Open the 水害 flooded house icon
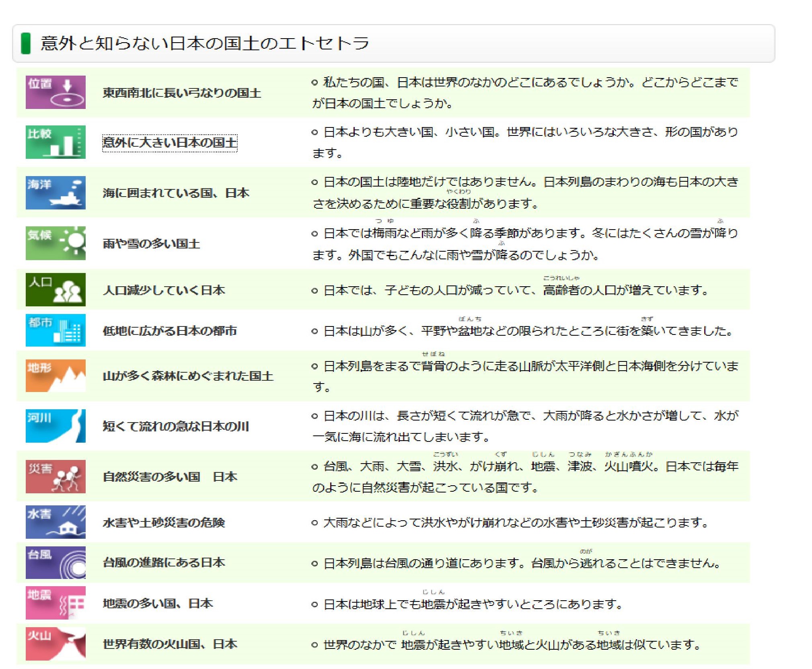 pos(56,522)
